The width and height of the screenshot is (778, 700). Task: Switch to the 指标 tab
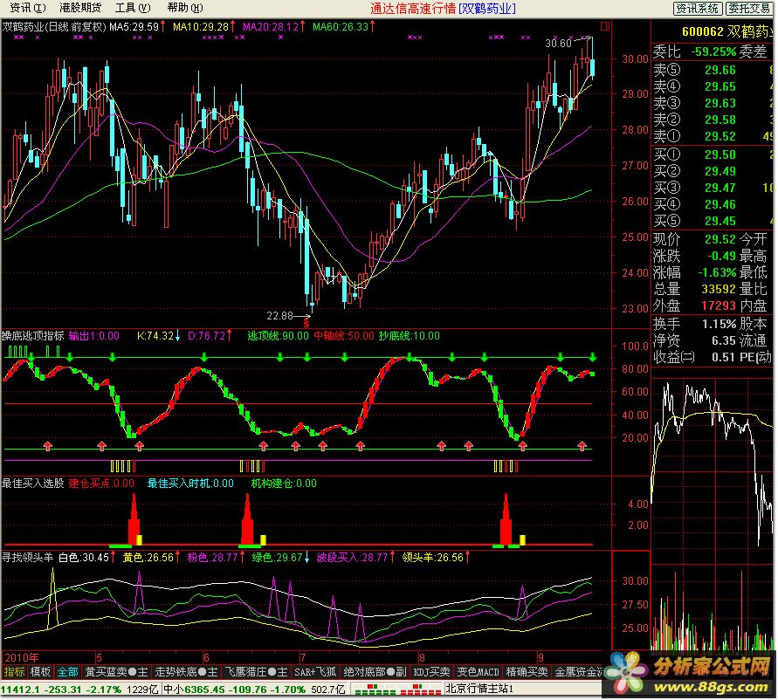click(14, 672)
